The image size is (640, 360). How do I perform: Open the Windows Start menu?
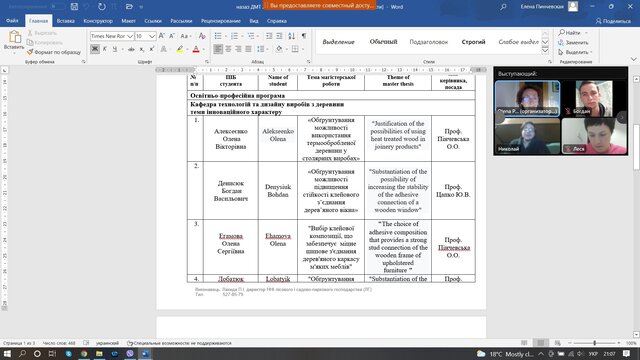[x=7, y=353]
